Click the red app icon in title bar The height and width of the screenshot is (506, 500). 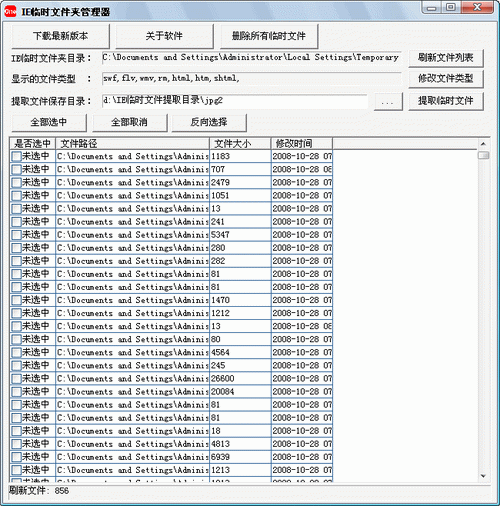pyautogui.click(x=10, y=12)
